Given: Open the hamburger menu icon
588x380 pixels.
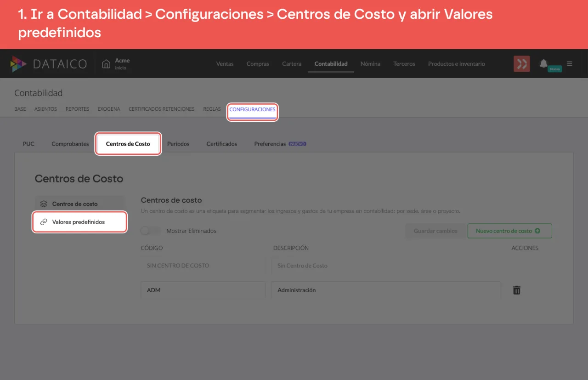Looking at the screenshot, I should (570, 63).
